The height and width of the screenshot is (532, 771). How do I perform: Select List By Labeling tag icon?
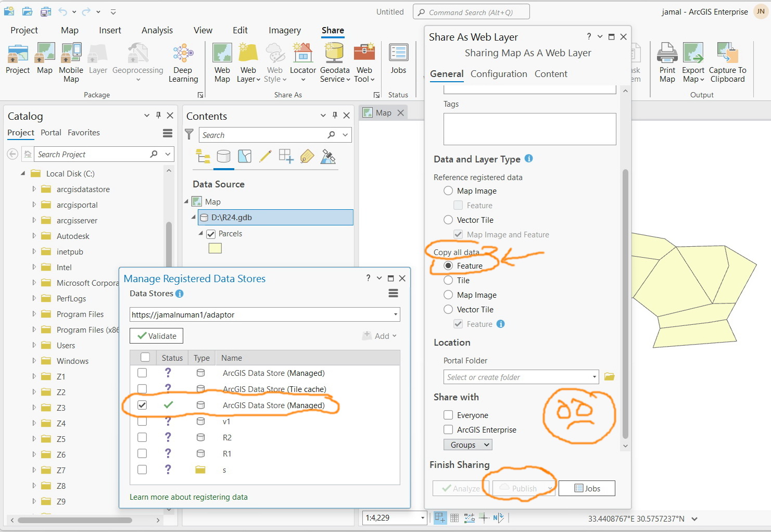(307, 156)
